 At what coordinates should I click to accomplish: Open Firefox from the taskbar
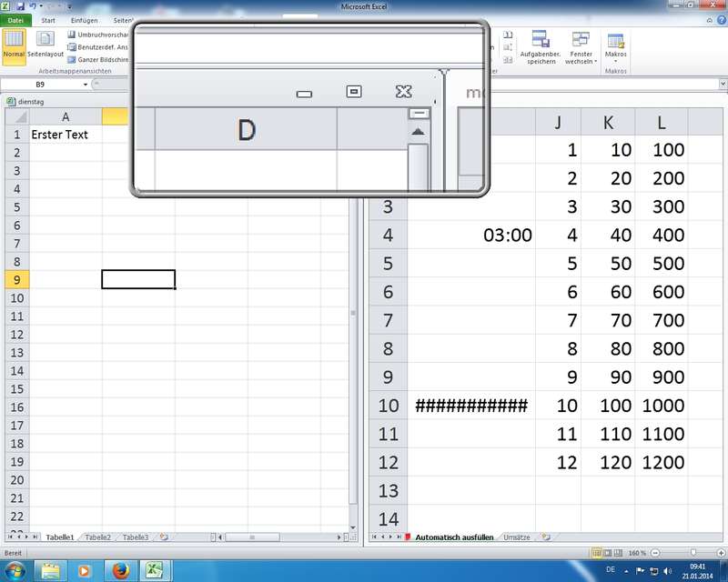121,570
